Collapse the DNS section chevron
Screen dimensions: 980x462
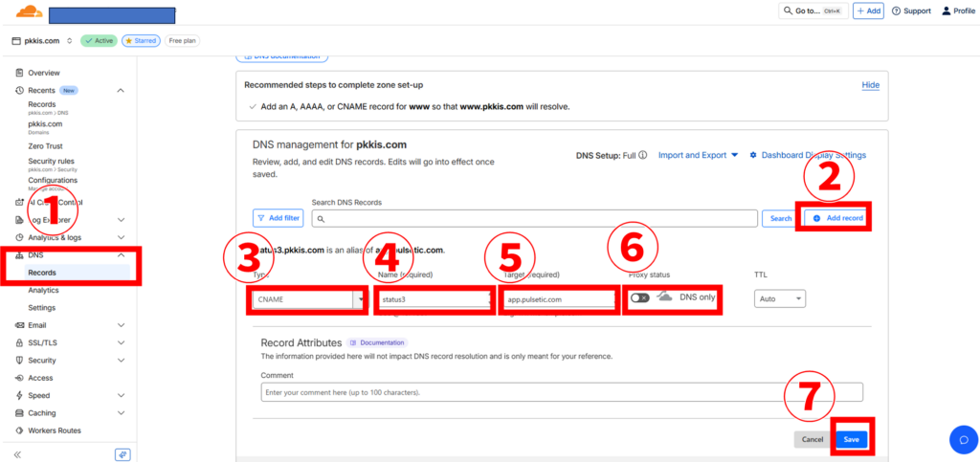[x=121, y=254]
